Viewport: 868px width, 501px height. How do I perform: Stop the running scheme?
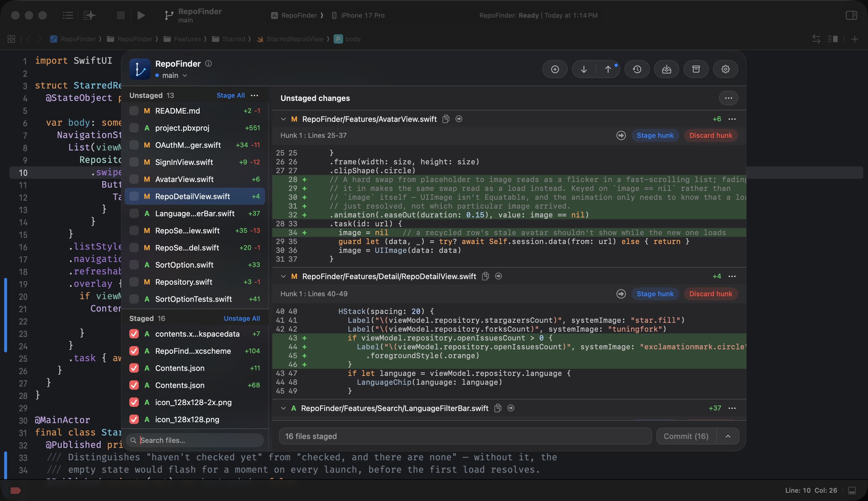click(x=120, y=15)
